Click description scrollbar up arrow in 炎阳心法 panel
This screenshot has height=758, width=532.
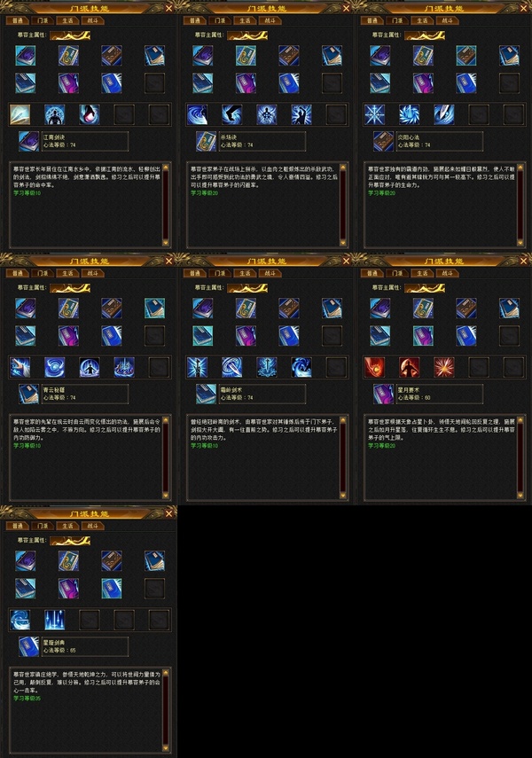coord(520,168)
